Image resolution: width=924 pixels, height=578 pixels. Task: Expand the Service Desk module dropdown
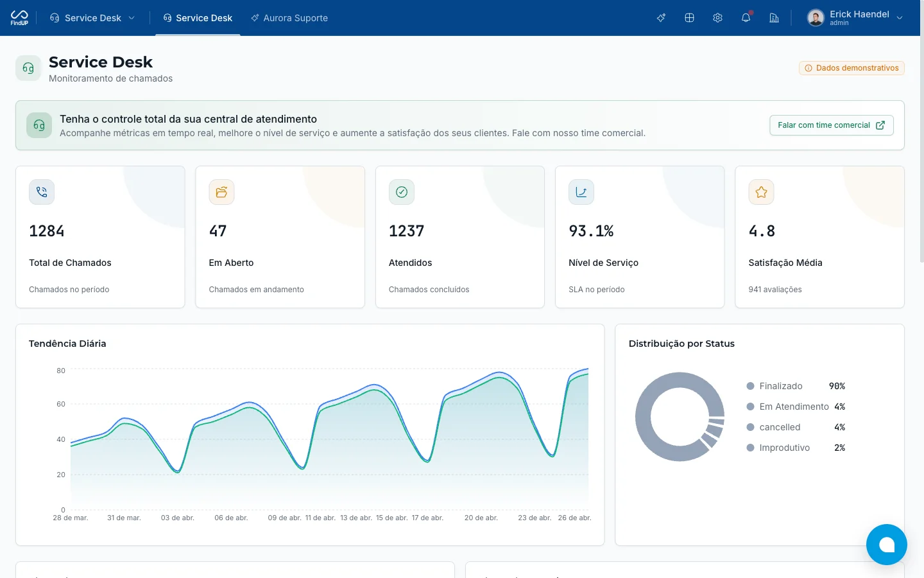[92, 18]
